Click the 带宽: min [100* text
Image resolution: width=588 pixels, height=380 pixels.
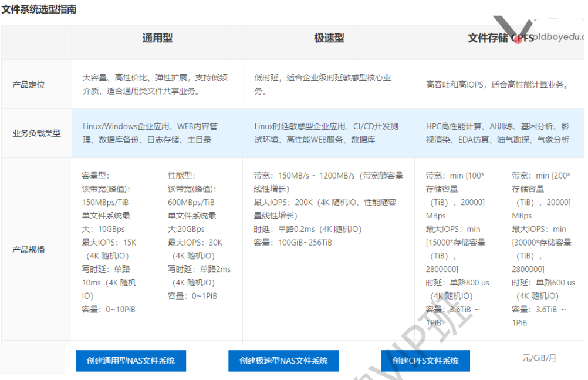coord(455,176)
